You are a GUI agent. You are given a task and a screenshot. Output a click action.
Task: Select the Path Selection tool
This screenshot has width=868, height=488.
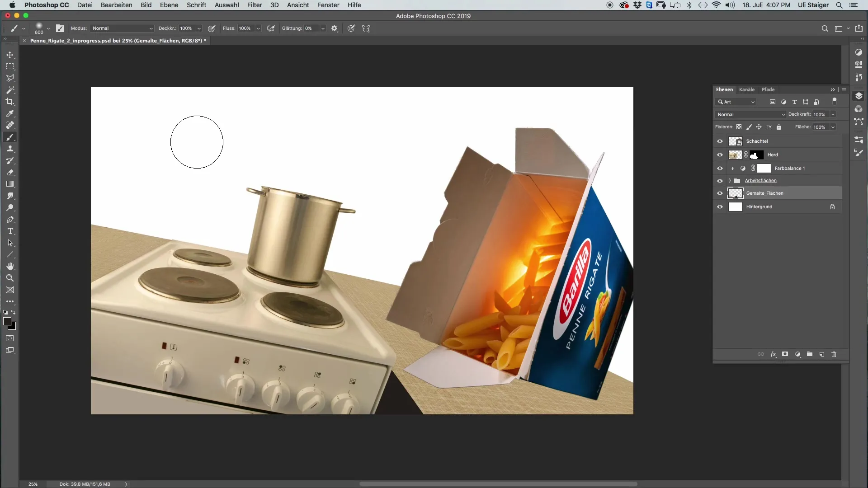[10, 243]
